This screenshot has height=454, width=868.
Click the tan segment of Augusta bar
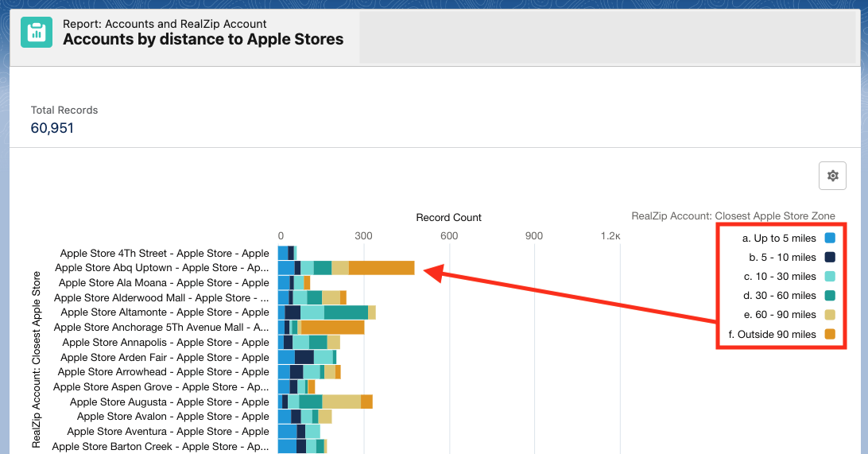(342, 402)
